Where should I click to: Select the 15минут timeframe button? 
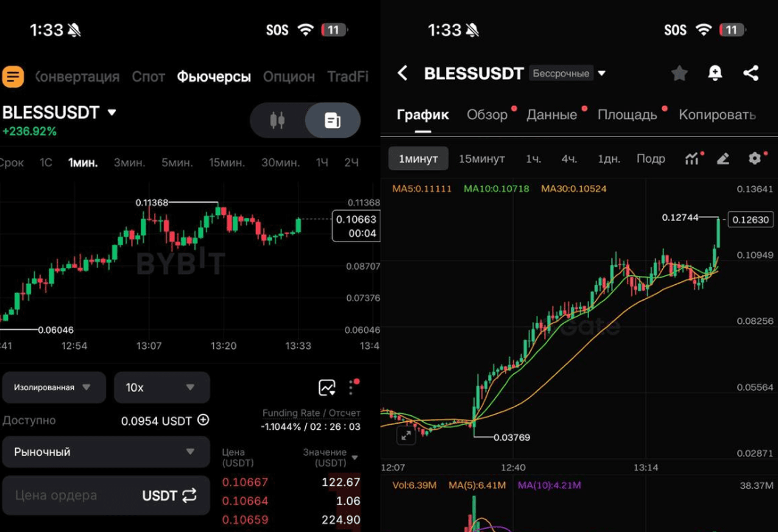[482, 159]
